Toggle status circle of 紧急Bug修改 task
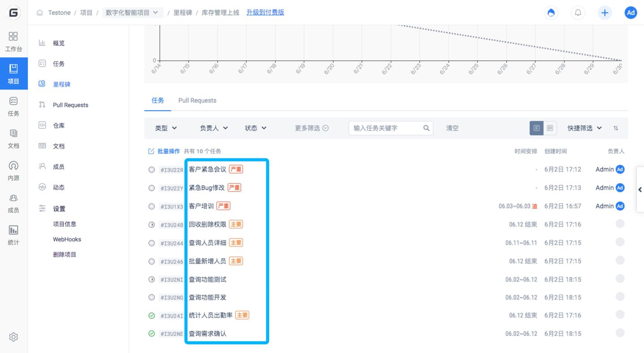Image resolution: width=644 pixels, height=353 pixels. [151, 188]
